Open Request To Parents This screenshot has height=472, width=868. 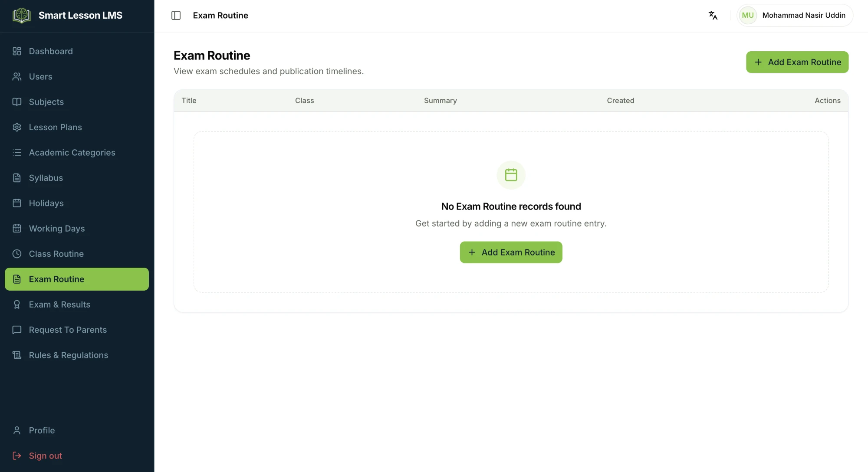[x=77, y=330]
